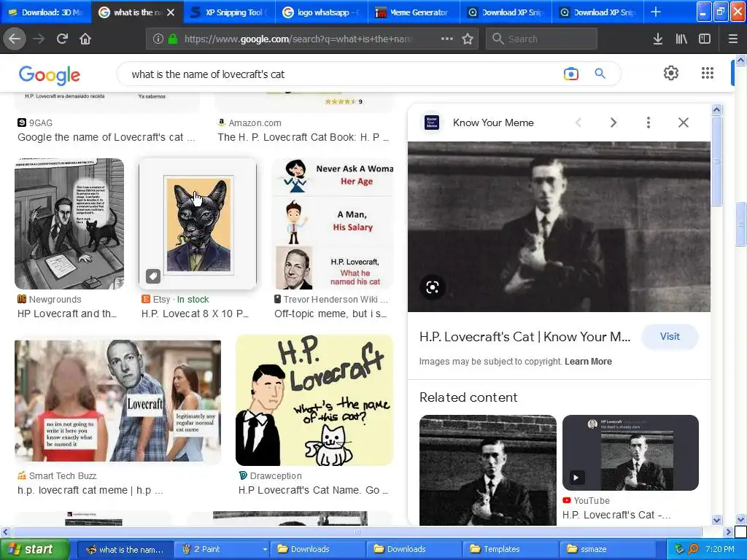Open preview panel three-dot options
Screen dimensions: 747x560
[x=648, y=122]
